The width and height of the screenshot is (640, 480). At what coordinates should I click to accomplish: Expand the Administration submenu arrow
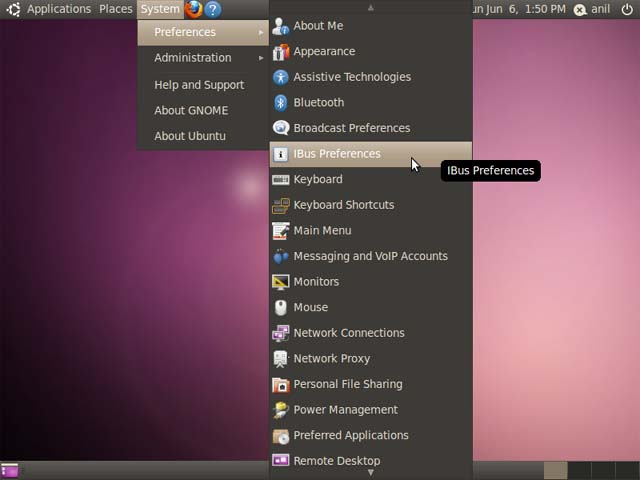point(261,58)
